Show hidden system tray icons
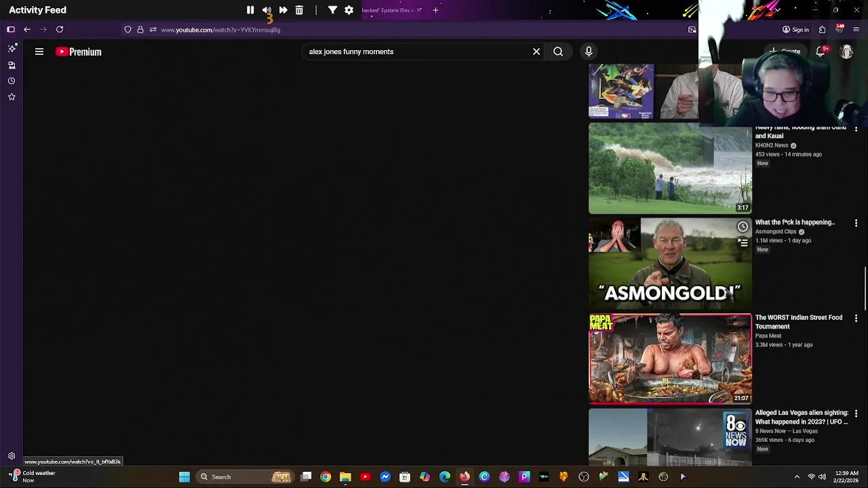This screenshot has height=488, width=868. pyautogui.click(x=797, y=476)
